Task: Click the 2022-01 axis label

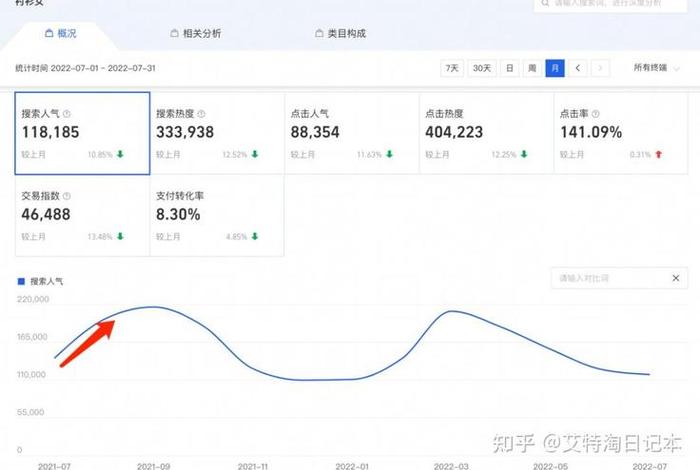Action: [x=352, y=466]
